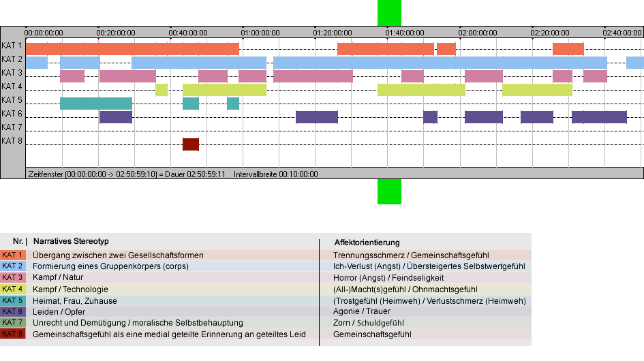Click 'Kampf / Technologie' legend text
The image size is (644, 361).
(71, 289)
